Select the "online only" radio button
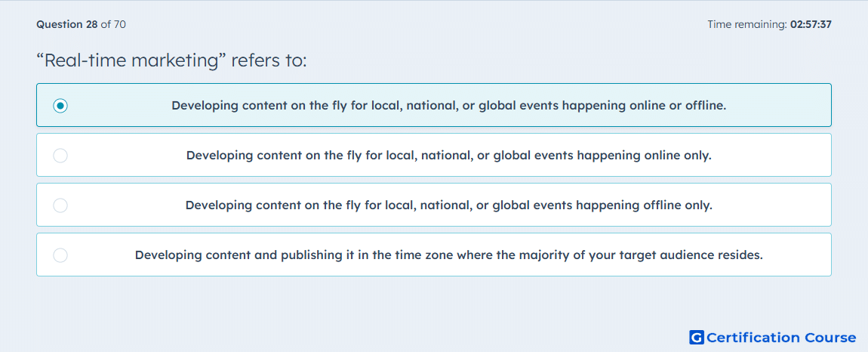Viewport: 868px width, 352px height. coord(60,155)
